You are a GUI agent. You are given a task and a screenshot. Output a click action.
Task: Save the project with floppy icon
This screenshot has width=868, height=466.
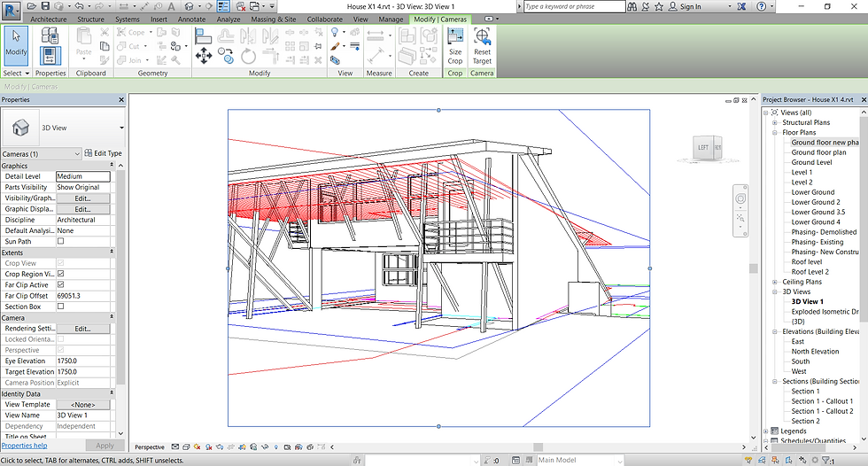point(45,6)
